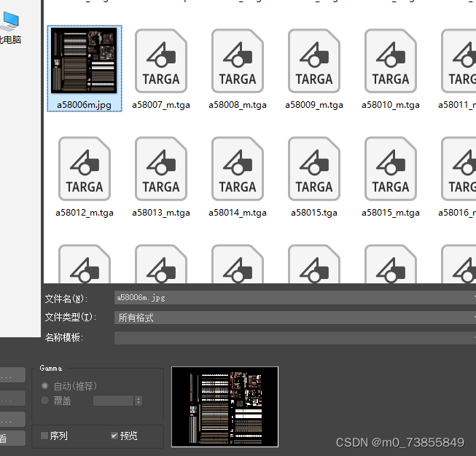Enable the 序列 sequence checkbox
This screenshot has width=476, height=456.
tap(44, 436)
